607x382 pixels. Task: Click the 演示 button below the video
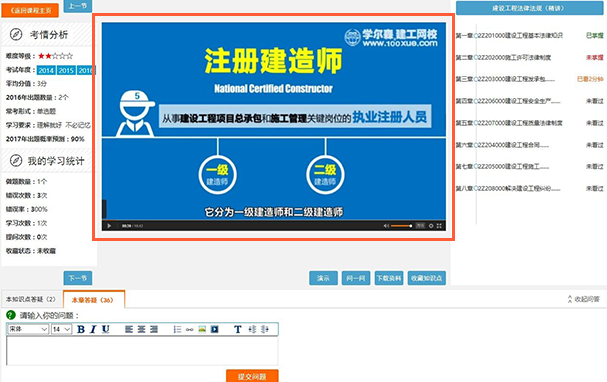click(x=323, y=278)
